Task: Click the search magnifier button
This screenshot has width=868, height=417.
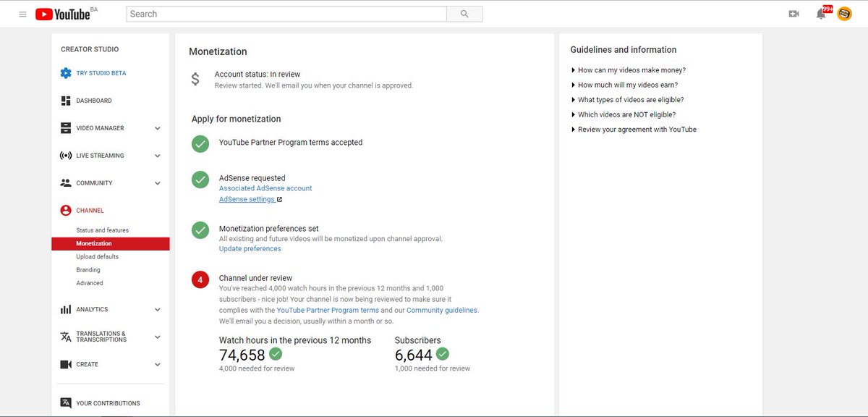Action: (x=464, y=14)
